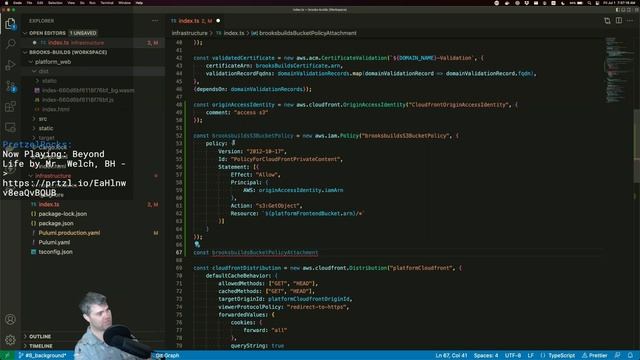Open index.ts in Open Editors list

(x=94, y=43)
